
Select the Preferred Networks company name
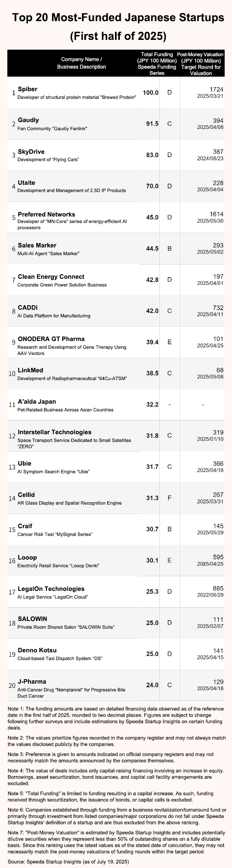pos(46,214)
